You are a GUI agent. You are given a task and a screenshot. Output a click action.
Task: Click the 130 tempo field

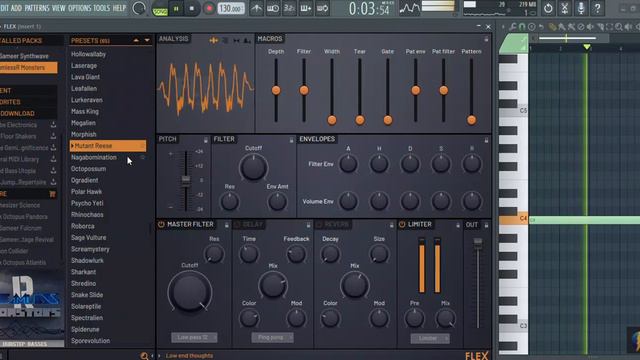[x=231, y=8]
